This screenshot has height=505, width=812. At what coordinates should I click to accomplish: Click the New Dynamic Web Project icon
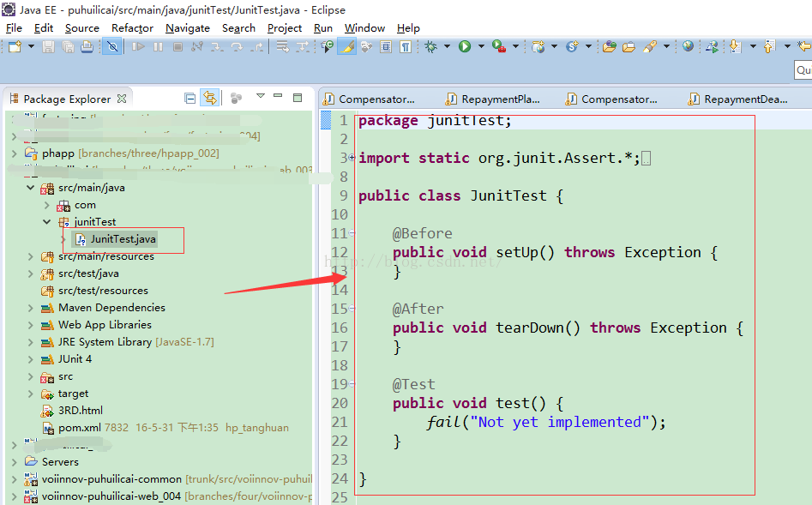coord(538,46)
